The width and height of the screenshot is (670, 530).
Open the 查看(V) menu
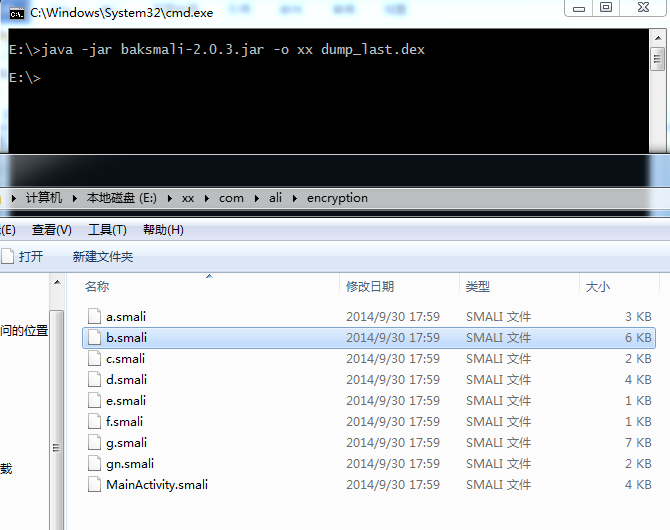click(52, 230)
